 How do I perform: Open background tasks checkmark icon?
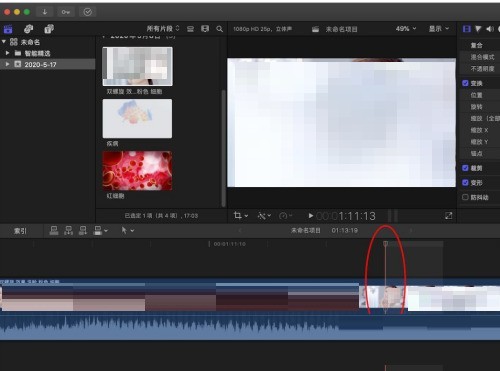coord(87,12)
